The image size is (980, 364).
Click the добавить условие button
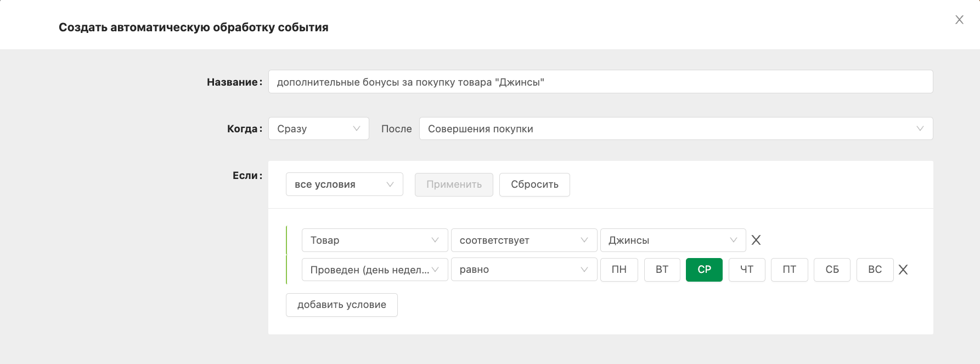click(x=341, y=305)
